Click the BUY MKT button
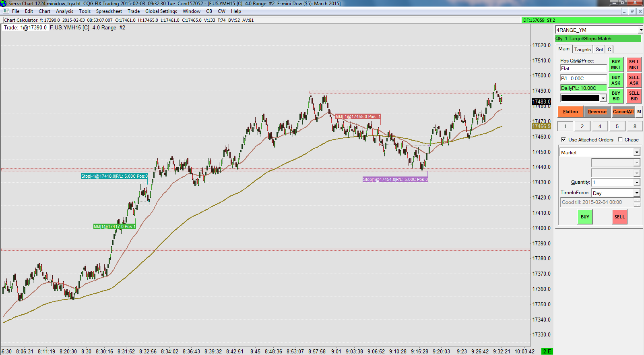Viewport: 644px width, 355px height. (616, 64)
